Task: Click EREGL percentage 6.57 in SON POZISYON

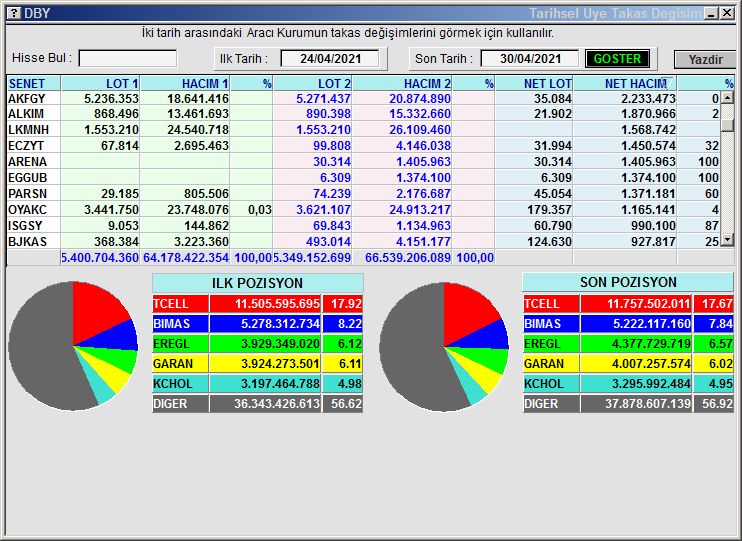Action: [x=720, y=344]
